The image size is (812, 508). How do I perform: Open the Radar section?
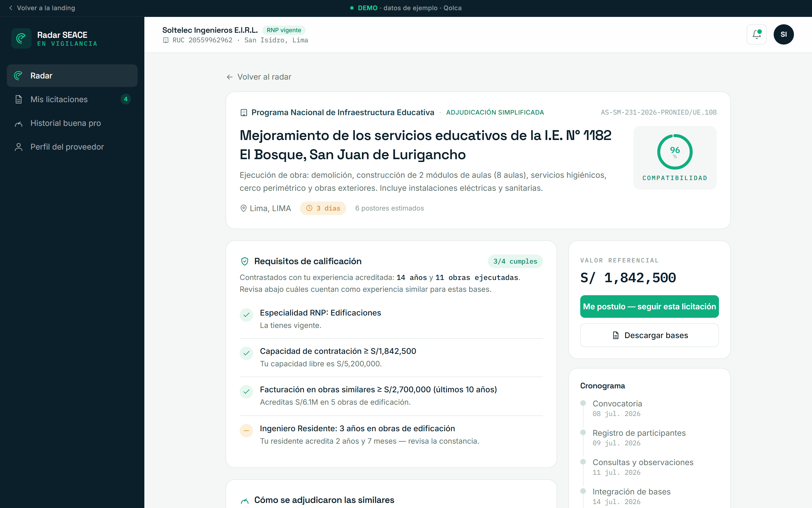tap(72, 76)
